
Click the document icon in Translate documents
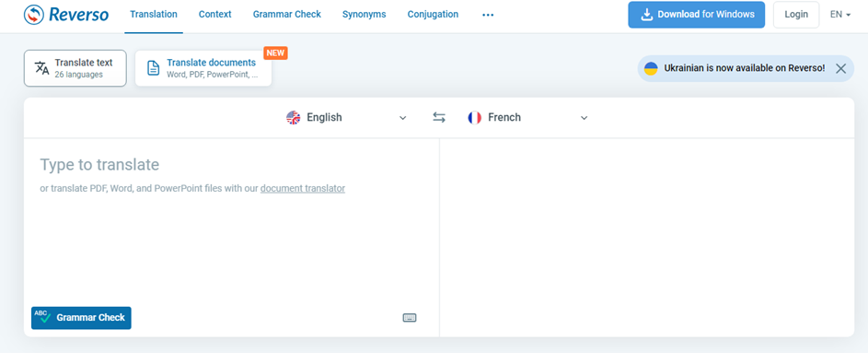(153, 68)
